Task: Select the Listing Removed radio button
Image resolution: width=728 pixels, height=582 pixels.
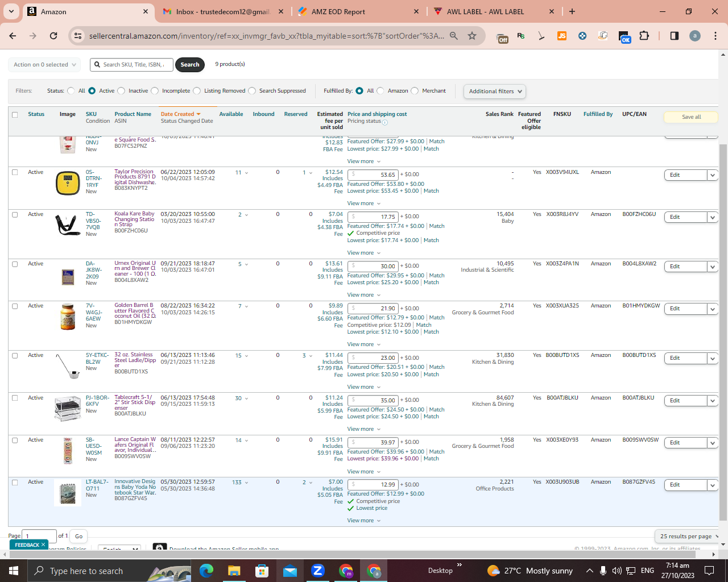Action: point(197,91)
